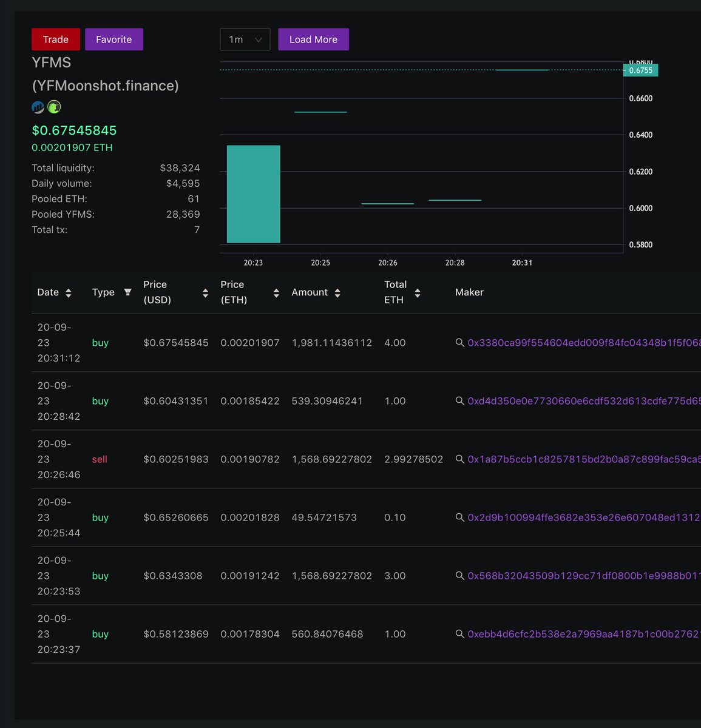Click the amount 49.54721573

324,517
